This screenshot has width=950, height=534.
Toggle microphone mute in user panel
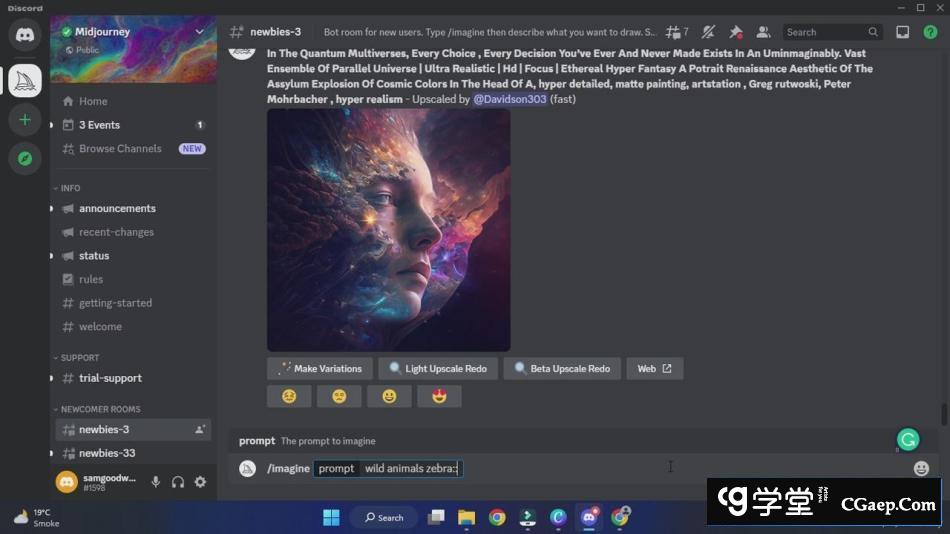click(x=156, y=482)
